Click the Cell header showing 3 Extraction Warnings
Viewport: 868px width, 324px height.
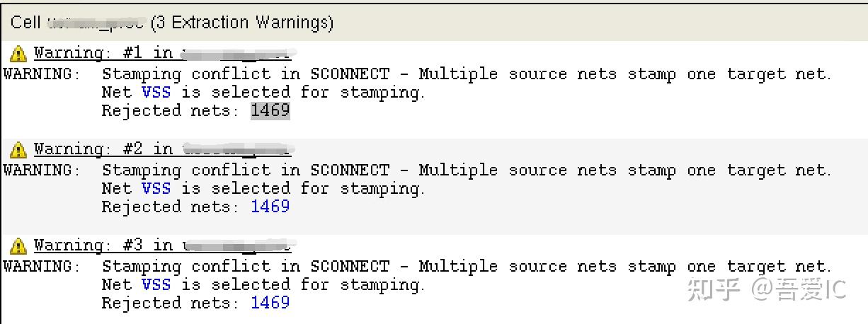point(171,23)
